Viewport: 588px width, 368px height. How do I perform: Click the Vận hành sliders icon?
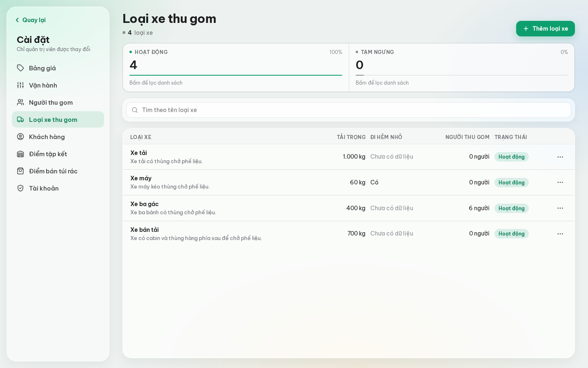click(20, 85)
